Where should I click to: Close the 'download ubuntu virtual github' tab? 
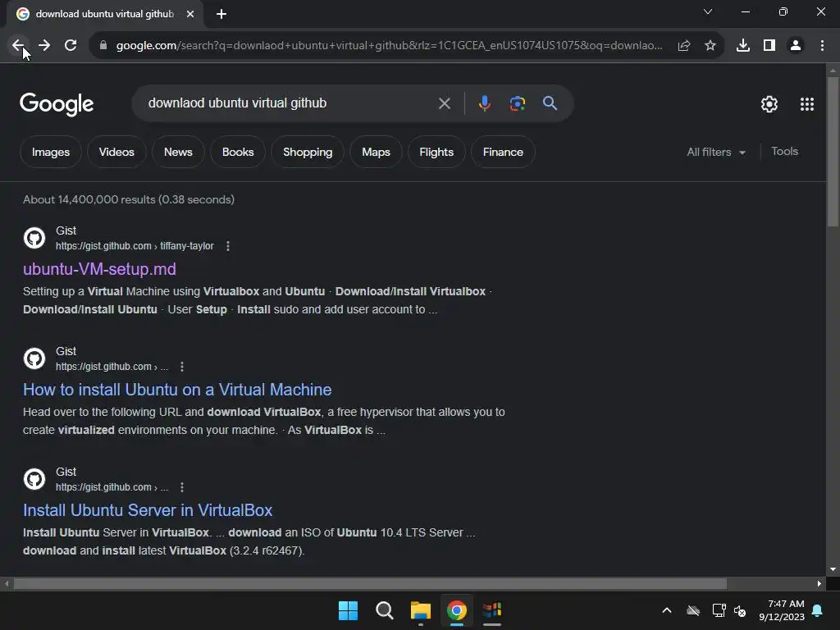(190, 14)
